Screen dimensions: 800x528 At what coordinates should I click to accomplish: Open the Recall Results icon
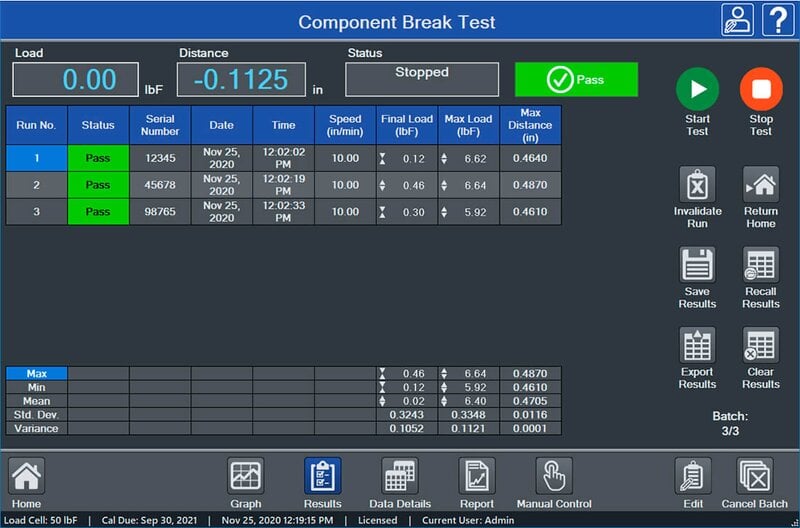[761, 265]
